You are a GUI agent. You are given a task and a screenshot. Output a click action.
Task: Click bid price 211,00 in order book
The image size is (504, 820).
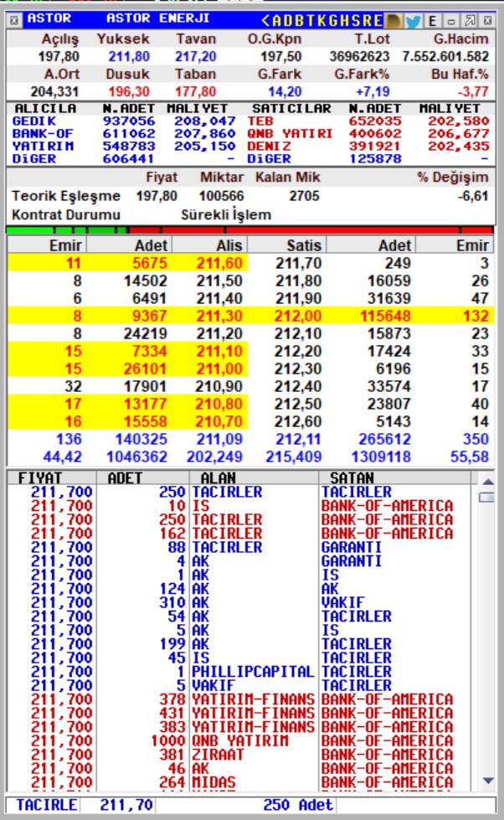(219, 369)
